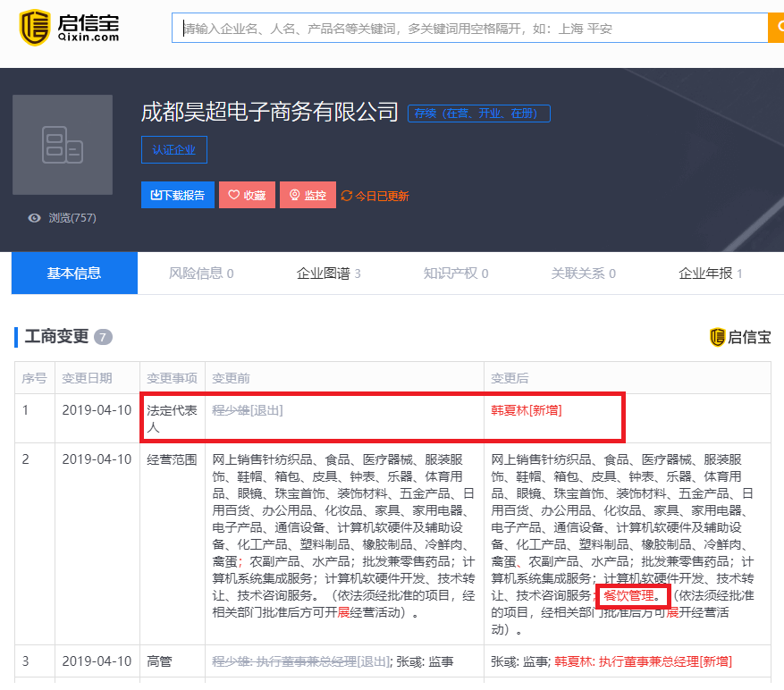Open the company placeholder logo thumbnail

[63, 145]
